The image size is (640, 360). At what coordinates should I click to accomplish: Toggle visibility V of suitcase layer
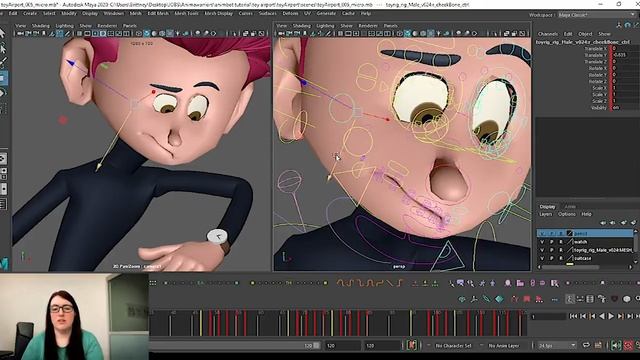542,258
